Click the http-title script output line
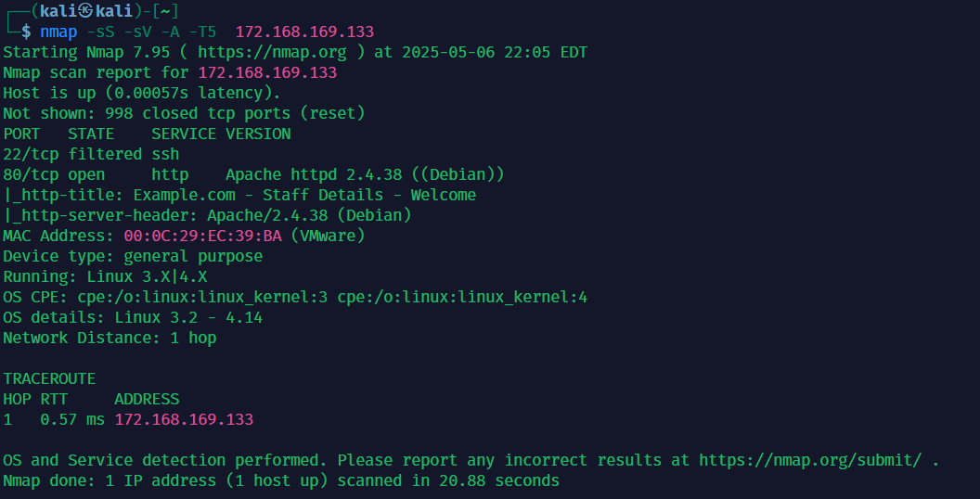 [x=239, y=195]
